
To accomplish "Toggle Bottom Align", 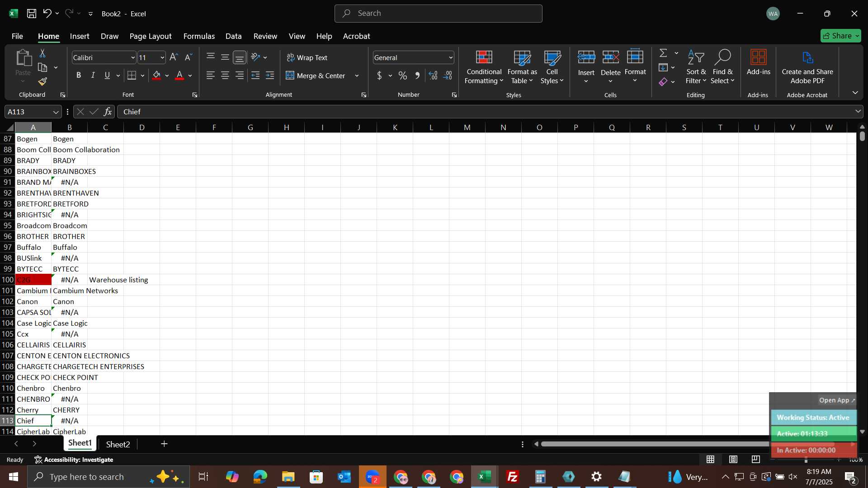I will [x=240, y=57].
